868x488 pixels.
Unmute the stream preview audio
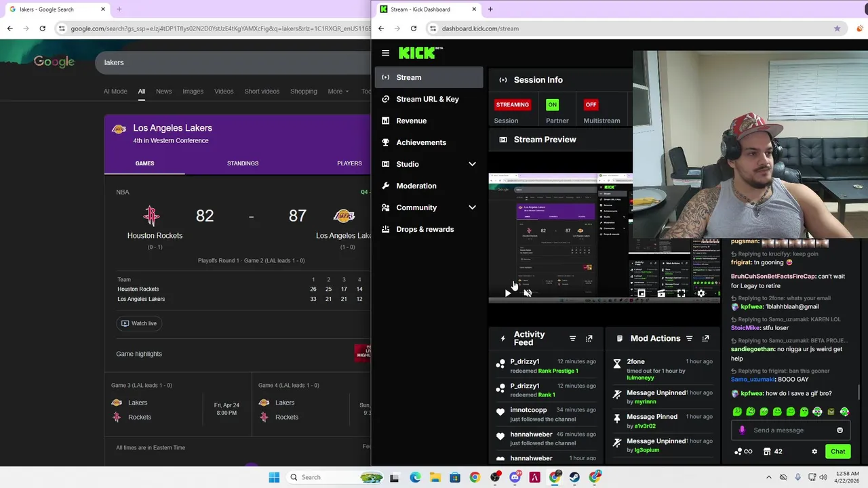(528, 293)
